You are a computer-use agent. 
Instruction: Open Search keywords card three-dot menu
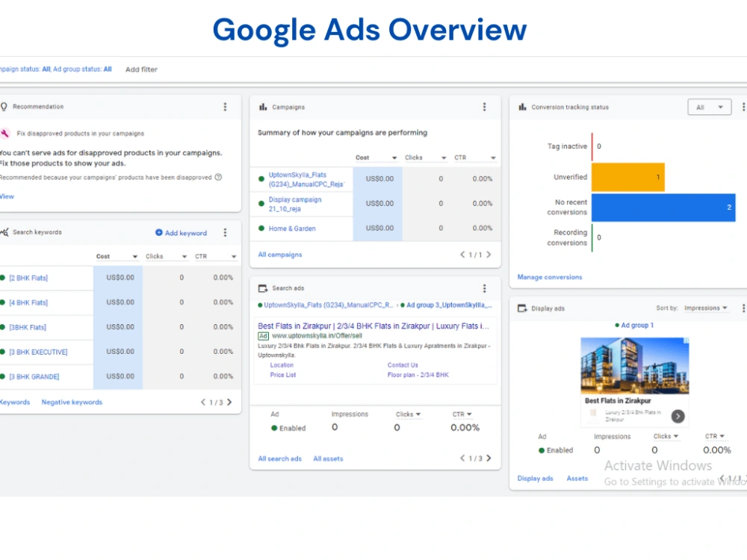point(226,232)
